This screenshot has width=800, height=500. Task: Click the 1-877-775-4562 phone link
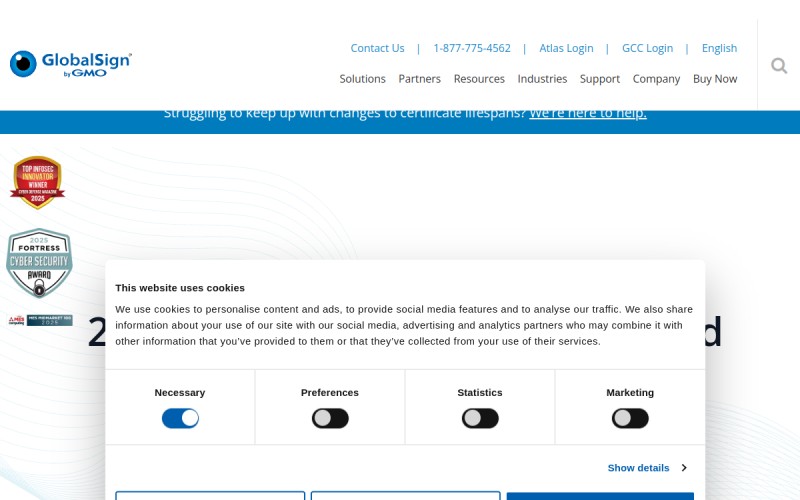click(x=472, y=48)
